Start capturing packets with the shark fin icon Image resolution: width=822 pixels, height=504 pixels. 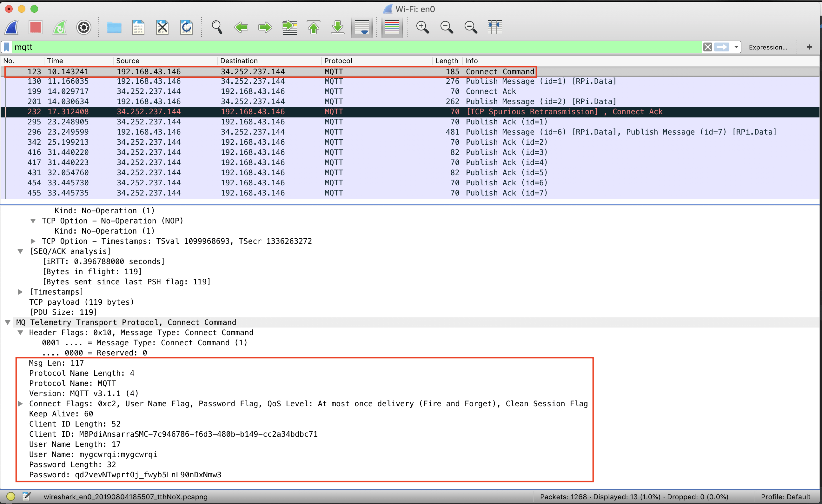pos(12,27)
